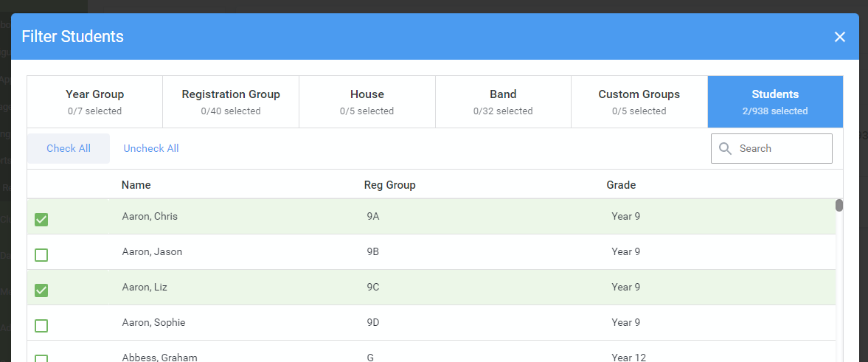Click the search magnifier icon
The width and height of the screenshot is (868, 362).
[x=725, y=148]
